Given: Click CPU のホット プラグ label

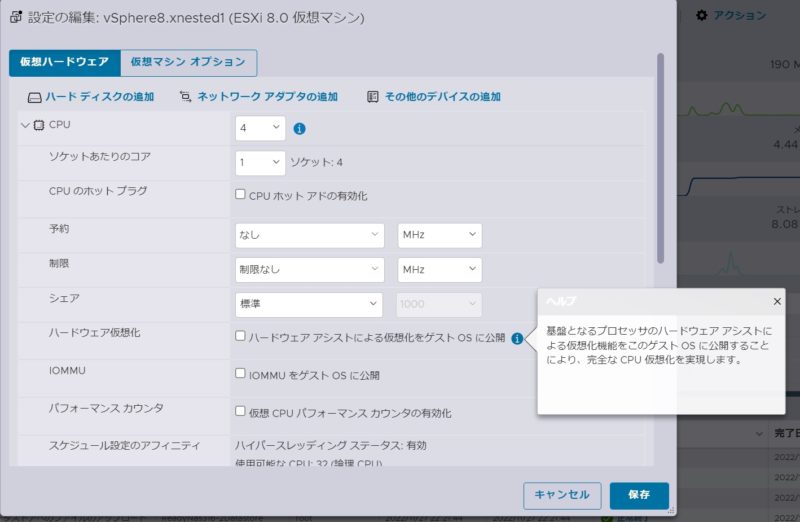Looking at the screenshot, I should [x=98, y=191].
